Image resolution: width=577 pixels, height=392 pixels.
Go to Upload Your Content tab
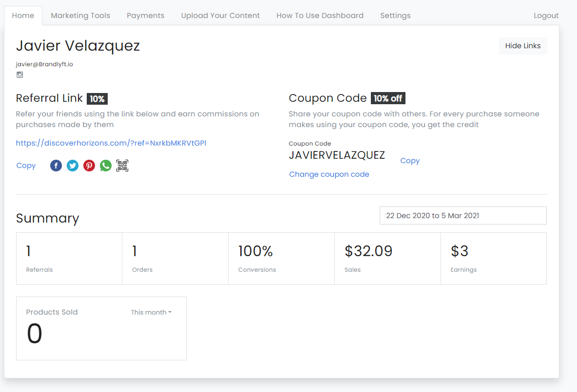[220, 16]
